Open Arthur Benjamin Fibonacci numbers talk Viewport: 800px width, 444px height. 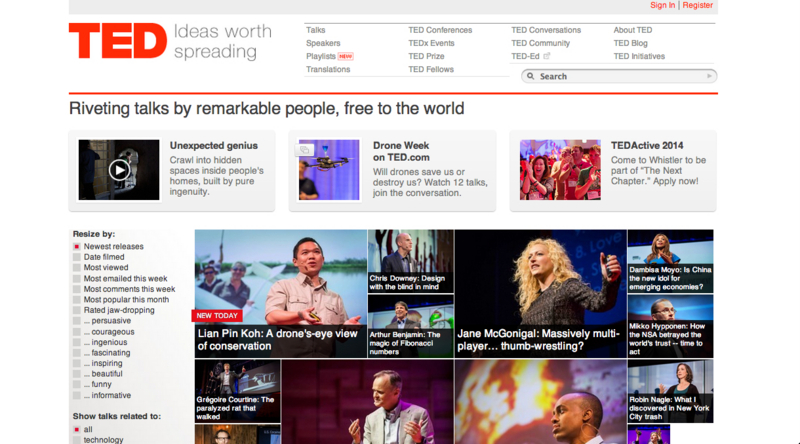tap(411, 326)
